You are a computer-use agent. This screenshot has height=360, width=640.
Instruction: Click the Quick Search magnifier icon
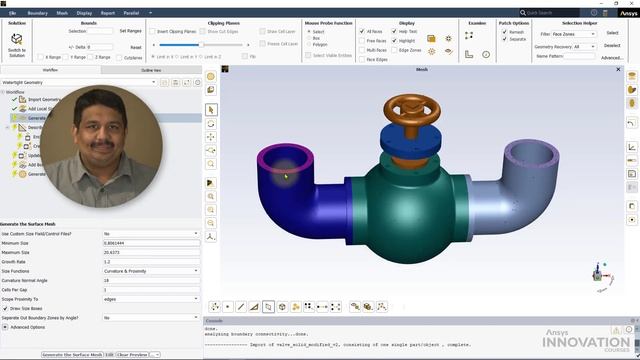tap(523, 13)
